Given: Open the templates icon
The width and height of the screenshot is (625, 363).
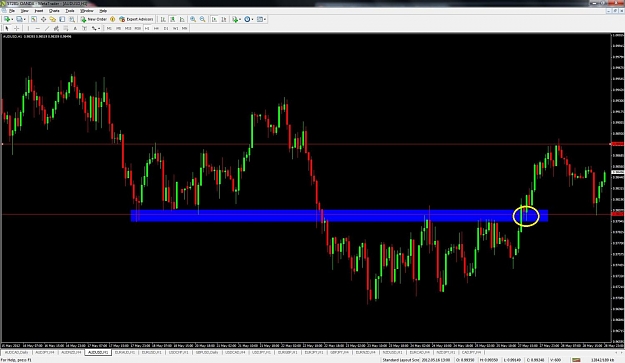Looking at the screenshot, I should pyautogui.click(x=260, y=19).
